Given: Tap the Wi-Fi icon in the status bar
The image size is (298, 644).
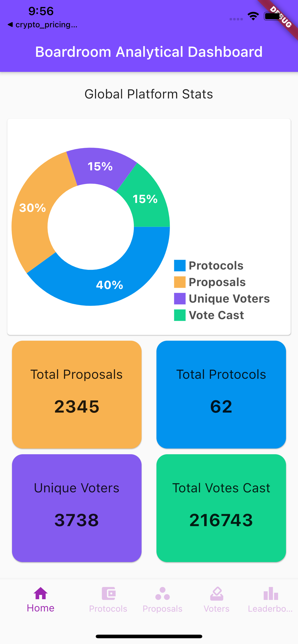Looking at the screenshot, I should click(x=253, y=16).
